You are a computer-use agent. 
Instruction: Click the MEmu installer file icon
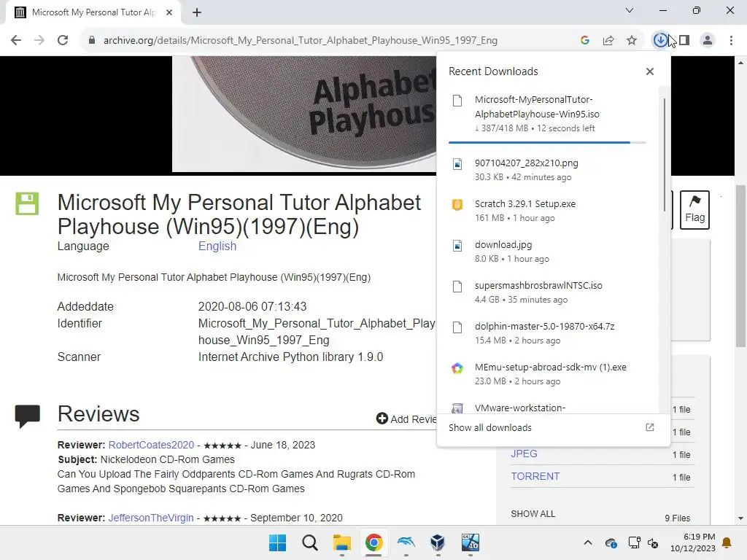457,368
